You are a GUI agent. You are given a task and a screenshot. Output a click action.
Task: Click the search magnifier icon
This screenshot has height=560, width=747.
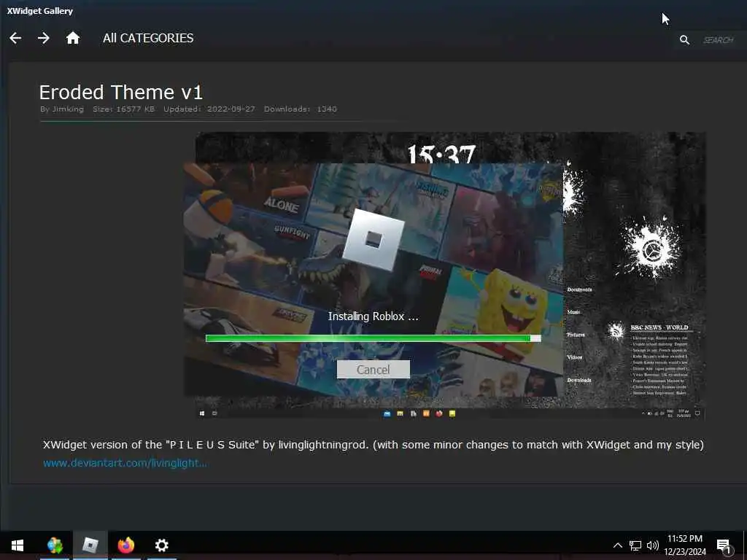coord(684,40)
